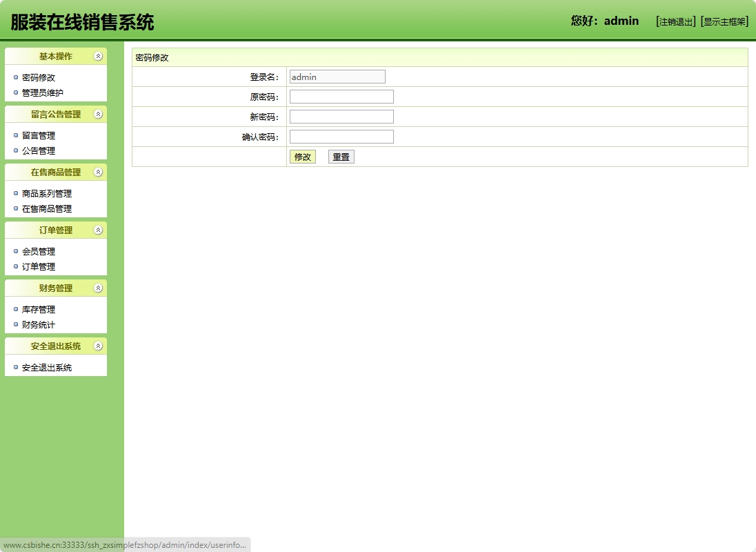Go to 留言管理

[39, 135]
